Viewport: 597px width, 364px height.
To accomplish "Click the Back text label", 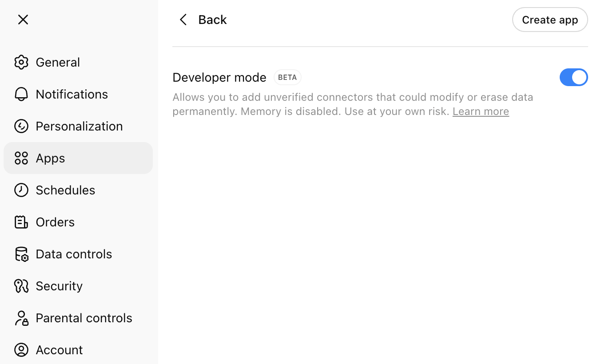I will tap(212, 20).
